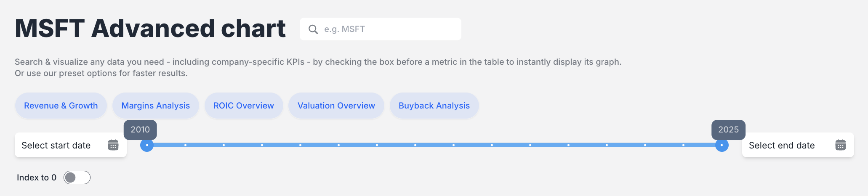Click the Select end date field
Image resolution: width=868 pixels, height=196 pixels.
click(x=798, y=145)
